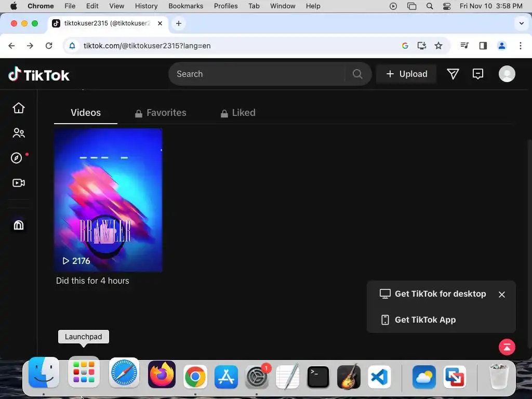Screen dimensions: 532x399
Task: Open GarageBand from the Dock
Action: point(349,376)
